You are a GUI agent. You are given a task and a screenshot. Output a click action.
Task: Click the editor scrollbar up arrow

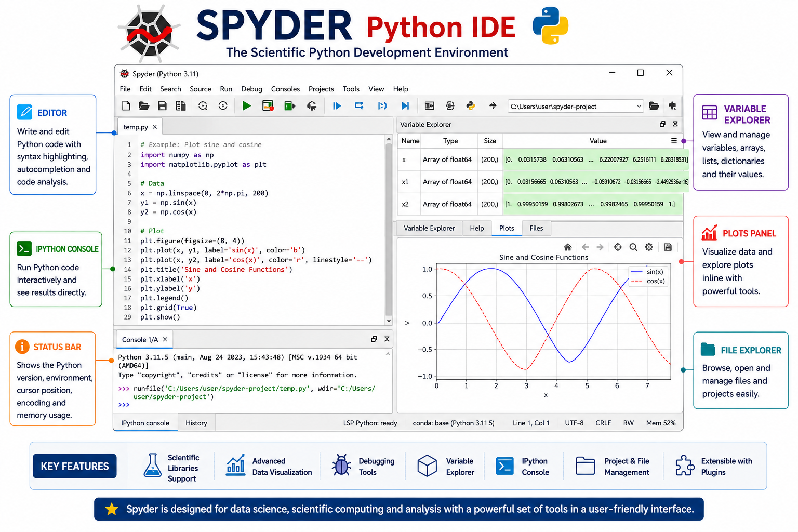[389, 139]
